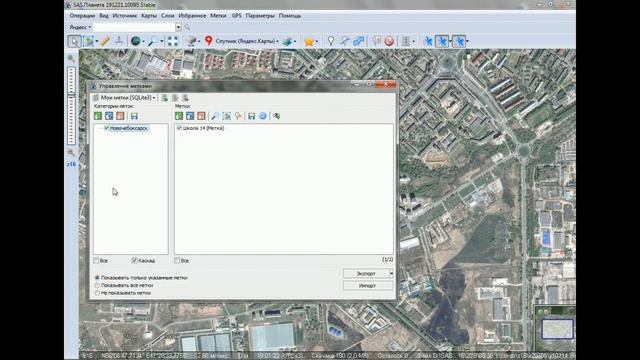Click the add polygon tool icon
This screenshot has width=640, height=360.
[x=358, y=41]
